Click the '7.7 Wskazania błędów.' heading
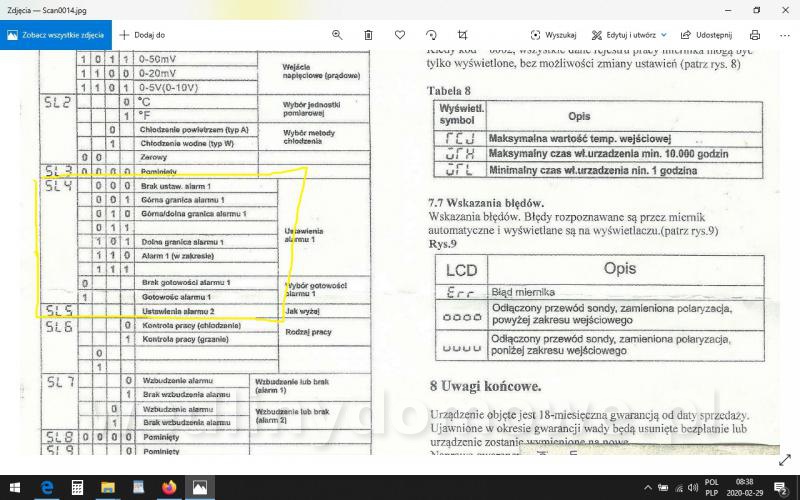 (x=486, y=203)
